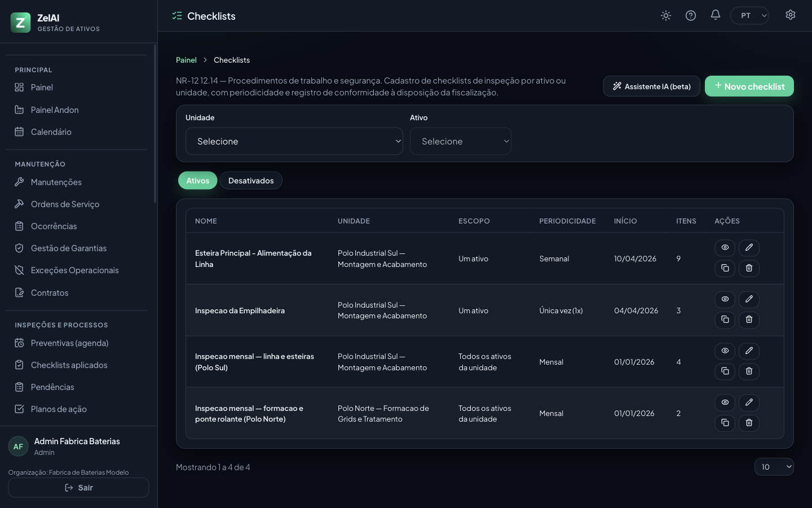The height and width of the screenshot is (508, 812).
Task: Open the Assistente IA (beta) button
Action: pyautogui.click(x=651, y=86)
